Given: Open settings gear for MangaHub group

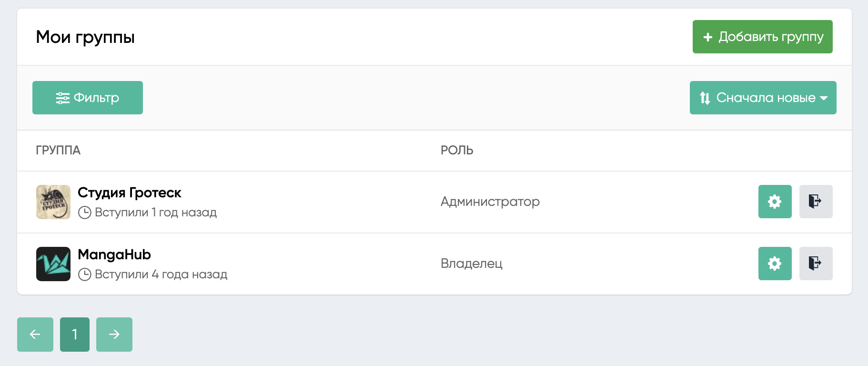Looking at the screenshot, I should click(x=775, y=264).
